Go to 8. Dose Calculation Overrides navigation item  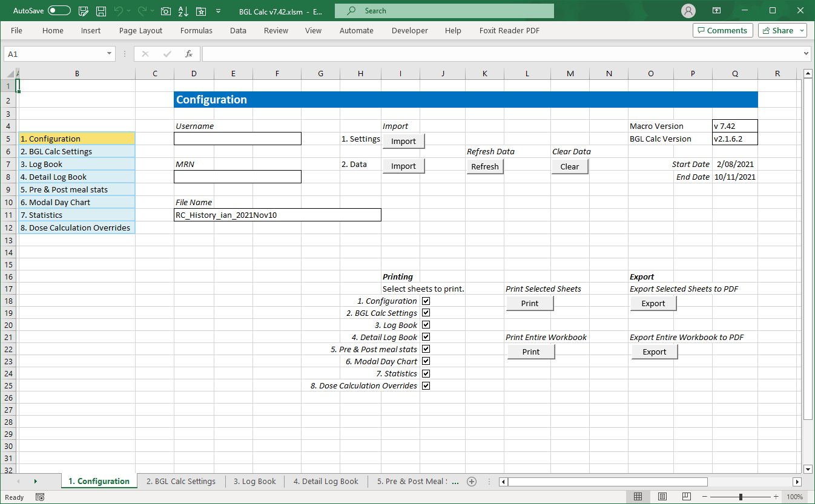(76, 227)
